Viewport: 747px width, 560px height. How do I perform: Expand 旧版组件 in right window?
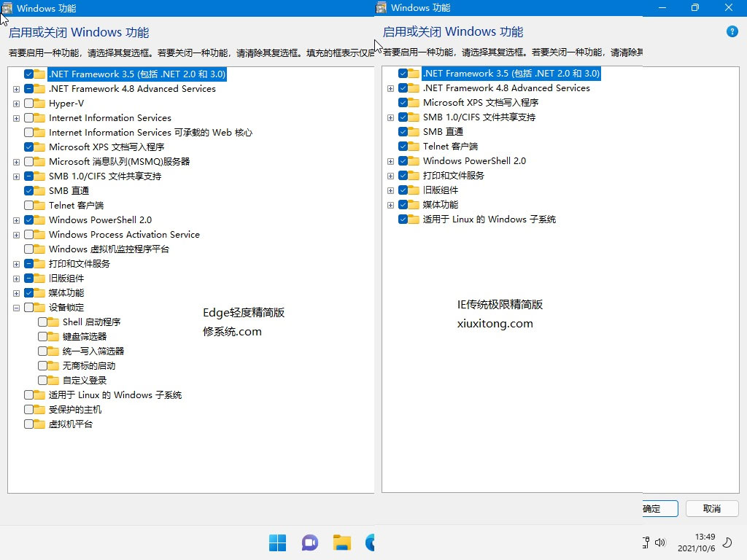(x=391, y=190)
